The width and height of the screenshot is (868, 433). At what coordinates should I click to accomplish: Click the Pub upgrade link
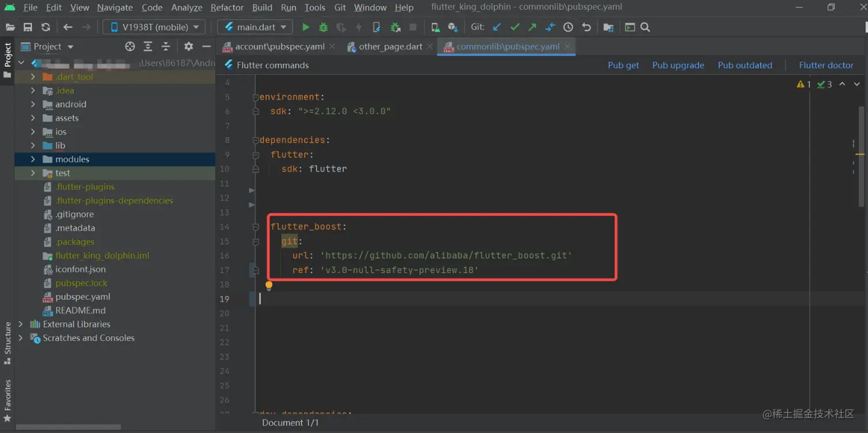(x=678, y=65)
